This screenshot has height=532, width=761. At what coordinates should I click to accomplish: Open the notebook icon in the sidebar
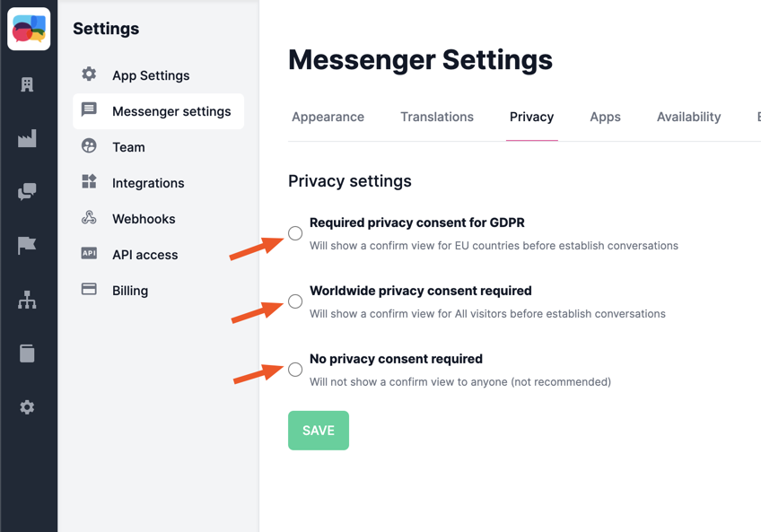[x=27, y=353]
